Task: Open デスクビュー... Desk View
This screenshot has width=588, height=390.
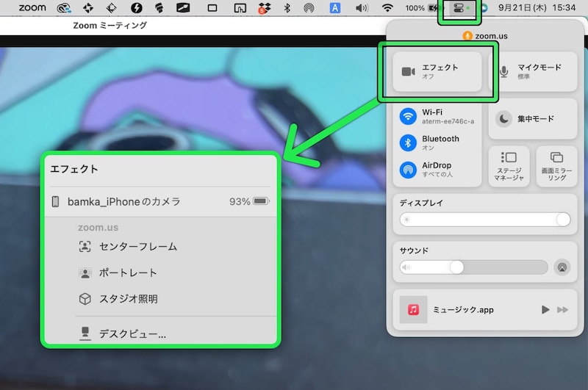Action: (132, 334)
